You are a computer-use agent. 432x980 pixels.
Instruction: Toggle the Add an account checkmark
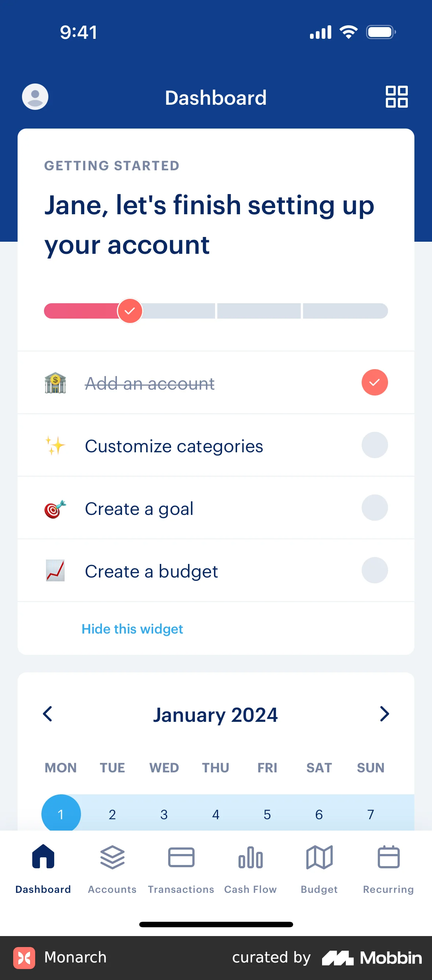(374, 382)
